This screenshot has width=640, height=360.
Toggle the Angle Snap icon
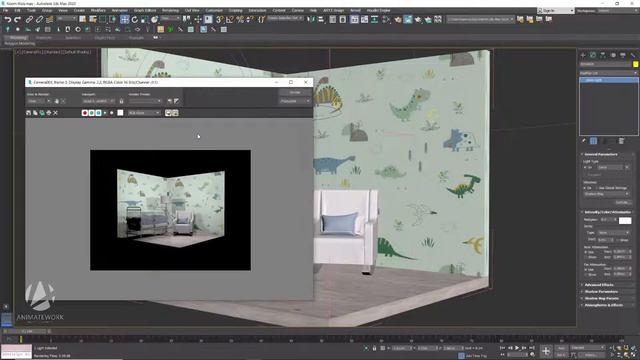[230, 19]
